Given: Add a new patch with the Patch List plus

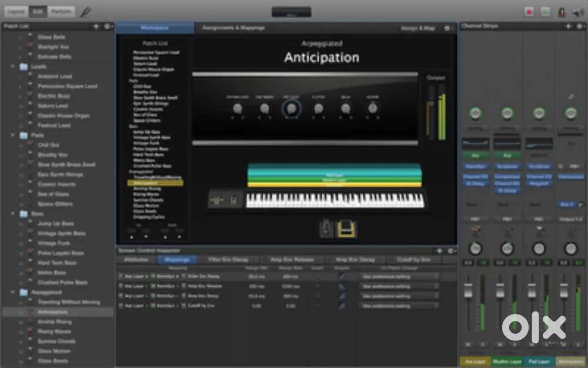Looking at the screenshot, I should pos(96,26).
